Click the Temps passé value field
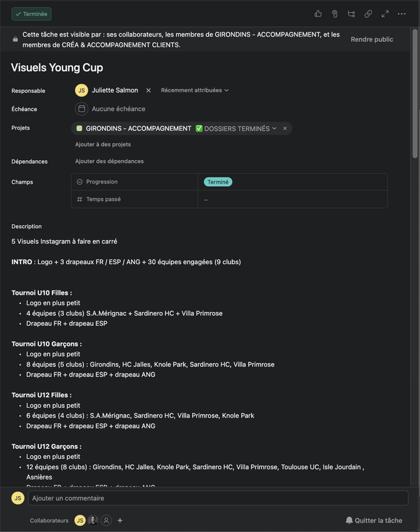Viewport: 420px width, 532px height. [292, 199]
